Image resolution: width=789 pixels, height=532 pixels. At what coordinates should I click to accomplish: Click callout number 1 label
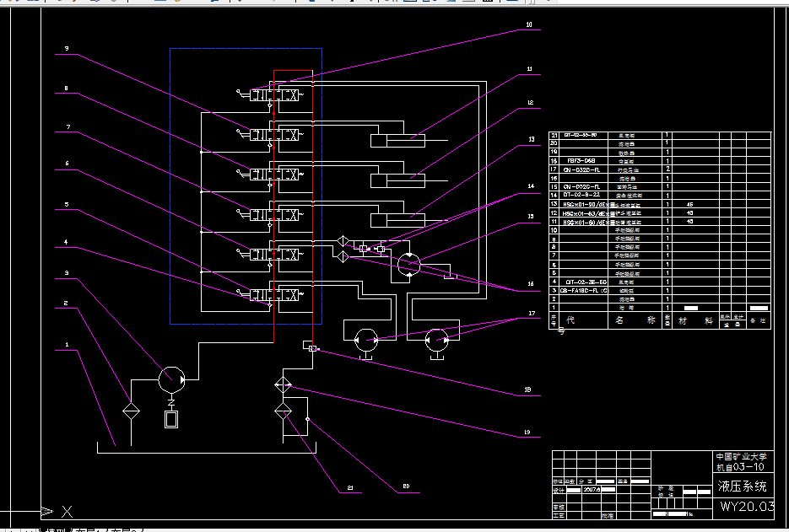[x=67, y=345]
